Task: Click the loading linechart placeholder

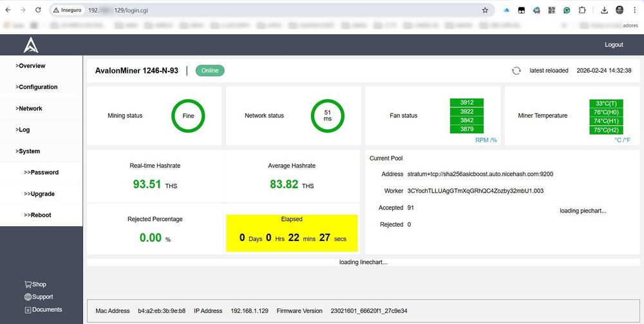Action: click(363, 262)
